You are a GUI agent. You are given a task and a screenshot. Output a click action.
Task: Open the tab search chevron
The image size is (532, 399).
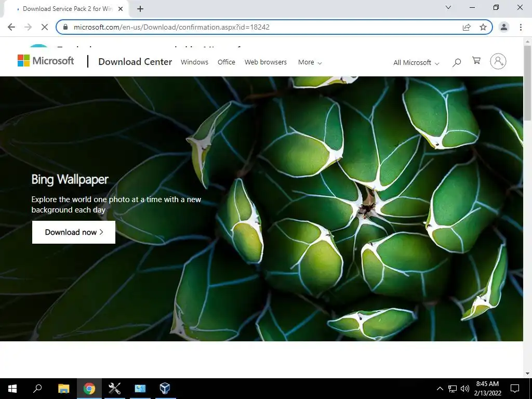[x=448, y=7]
